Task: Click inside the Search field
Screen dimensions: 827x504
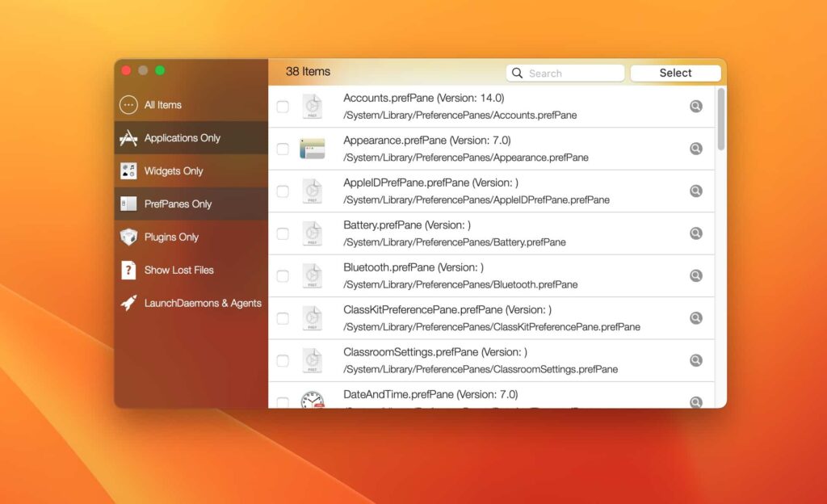Action: 565,73
